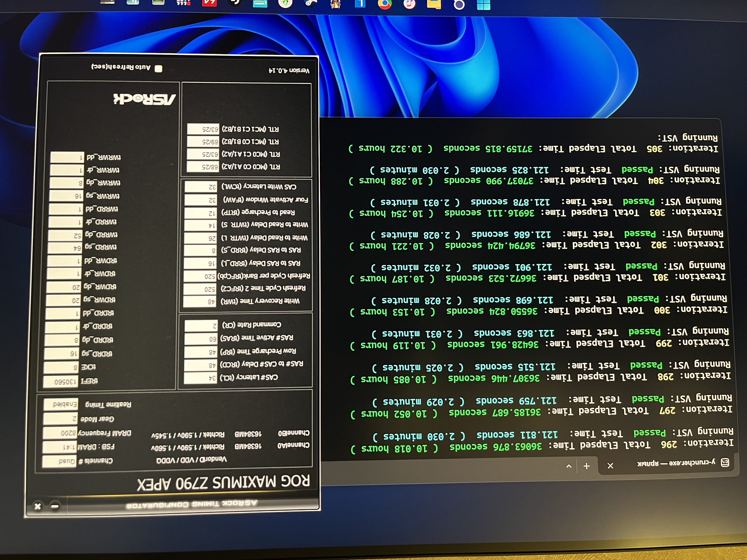The height and width of the screenshot is (560, 747).
Task: Click the DRAM Frequency 8200 field
Action: click(x=61, y=433)
